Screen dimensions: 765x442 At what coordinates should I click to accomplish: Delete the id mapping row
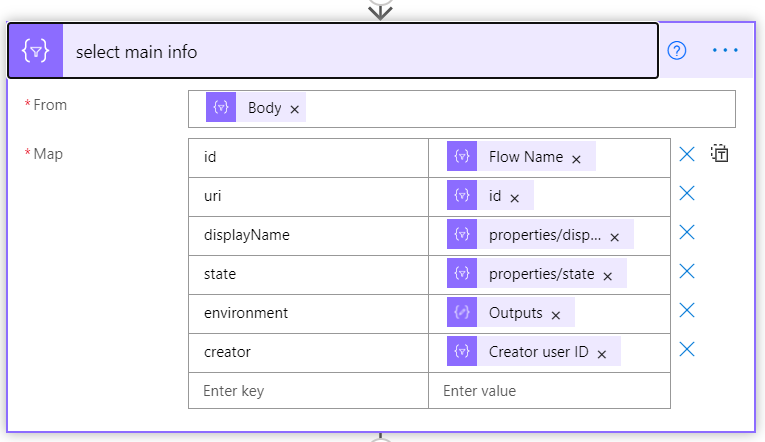687,154
